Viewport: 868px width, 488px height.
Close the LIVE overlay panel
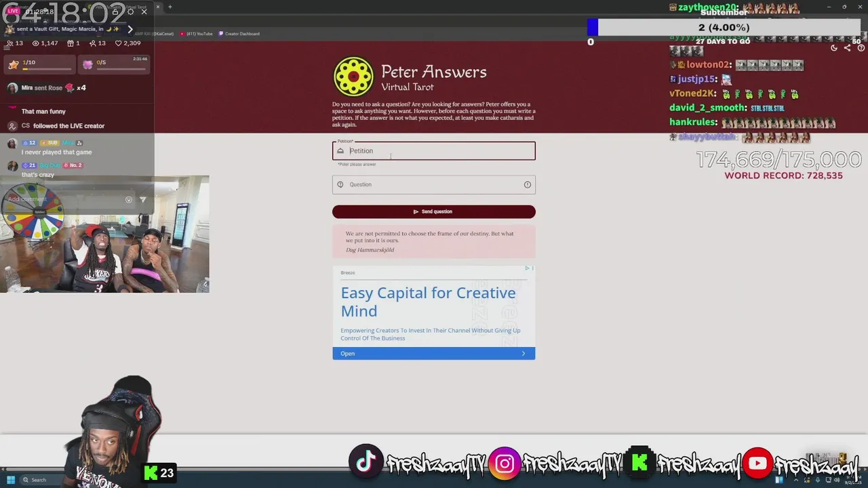[144, 12]
